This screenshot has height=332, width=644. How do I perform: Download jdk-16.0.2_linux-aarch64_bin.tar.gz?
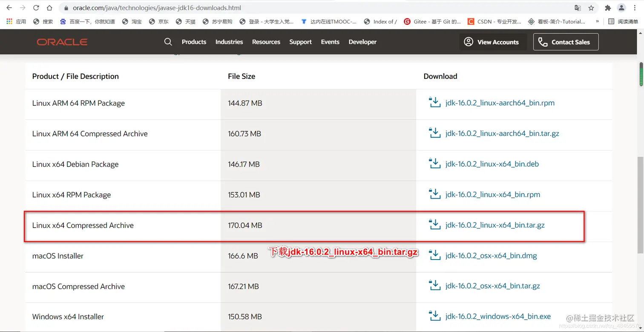click(x=502, y=133)
